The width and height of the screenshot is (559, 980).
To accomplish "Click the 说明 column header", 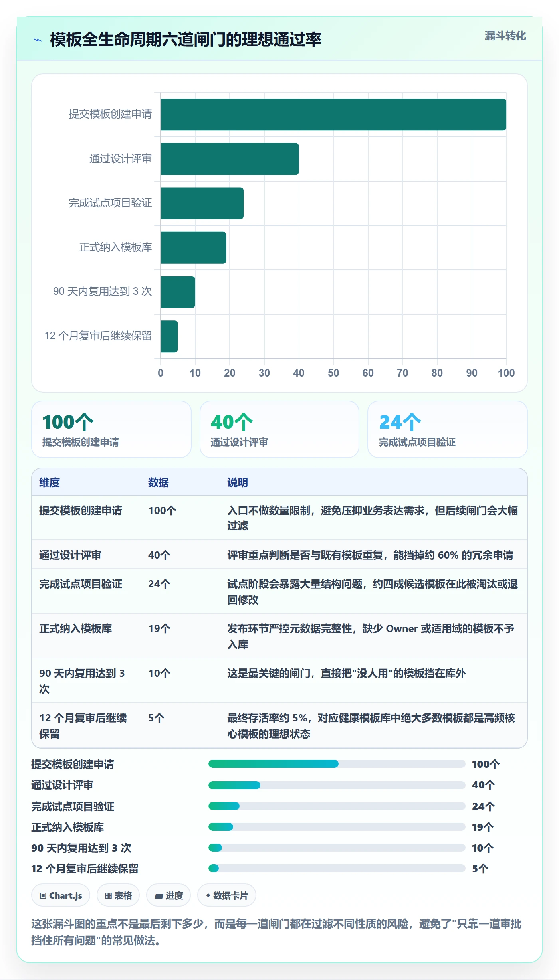I will click(238, 482).
